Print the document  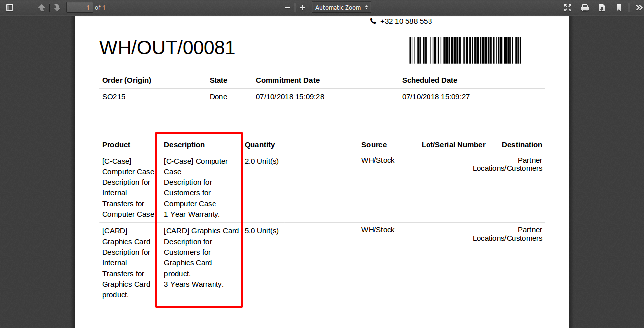(x=585, y=8)
